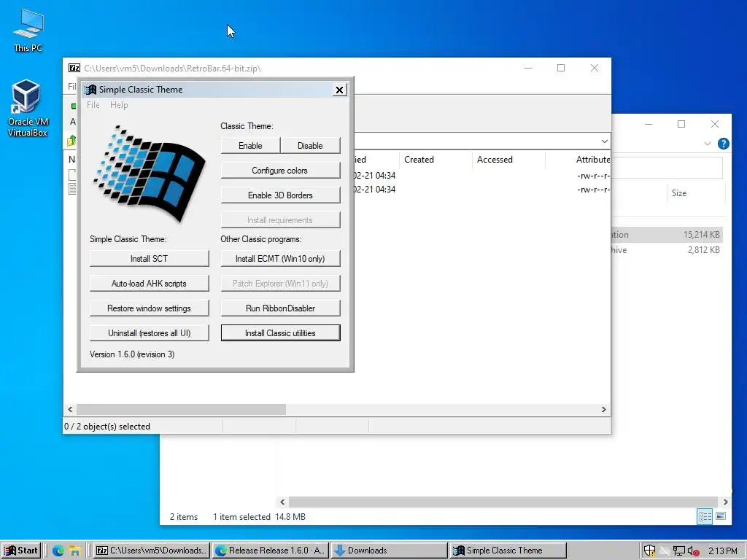Click the 7-Zip title bar icon

(x=74, y=68)
